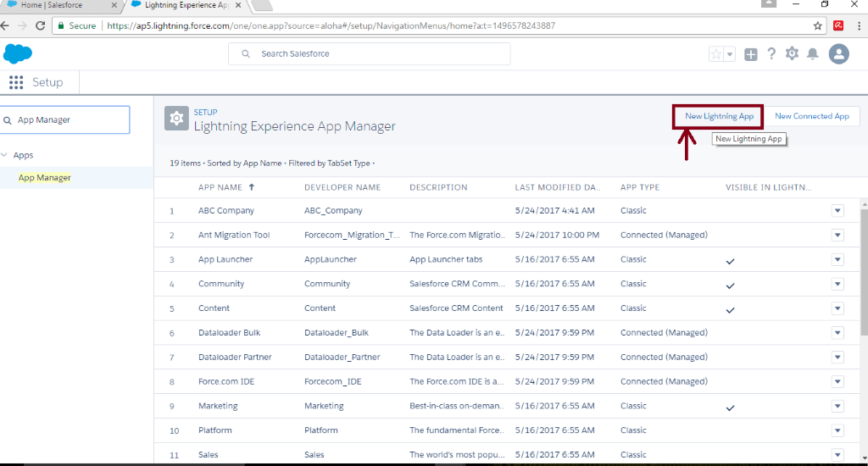This screenshot has height=466, width=868.
Task: Open new browser tab button
Action: (261, 6)
